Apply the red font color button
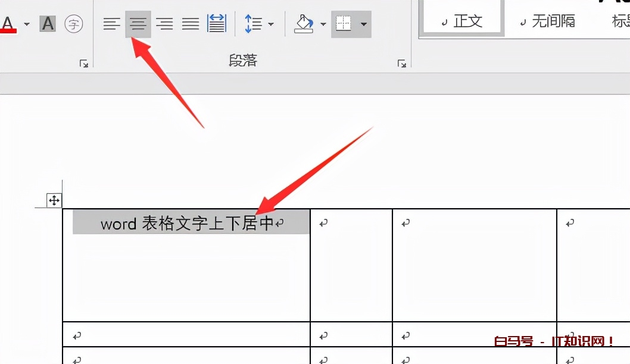630x364 pixels. click(8, 24)
